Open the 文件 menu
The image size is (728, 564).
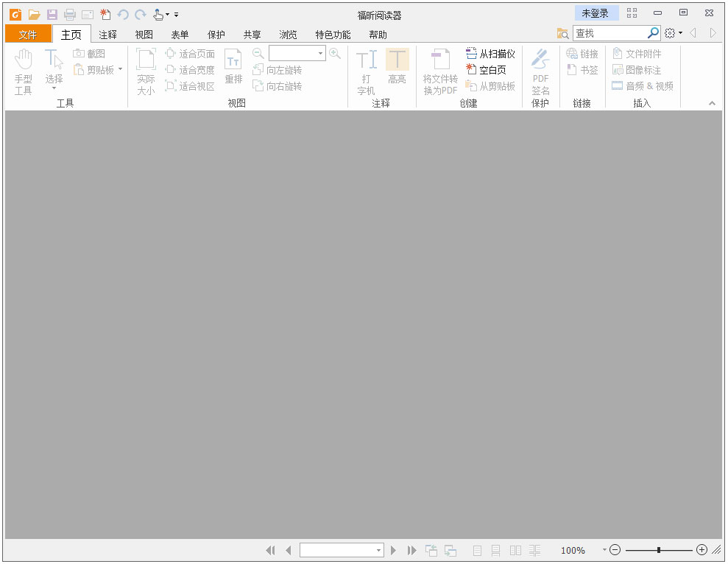pyautogui.click(x=28, y=34)
